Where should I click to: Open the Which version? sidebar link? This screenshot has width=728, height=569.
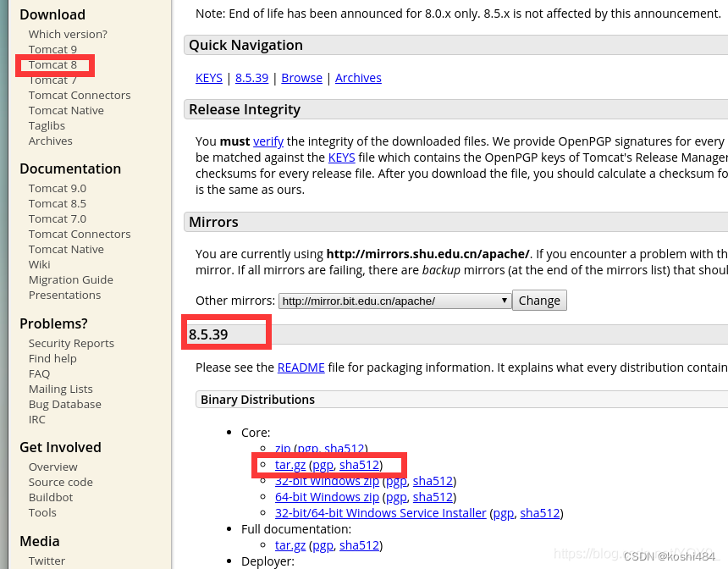68,35
